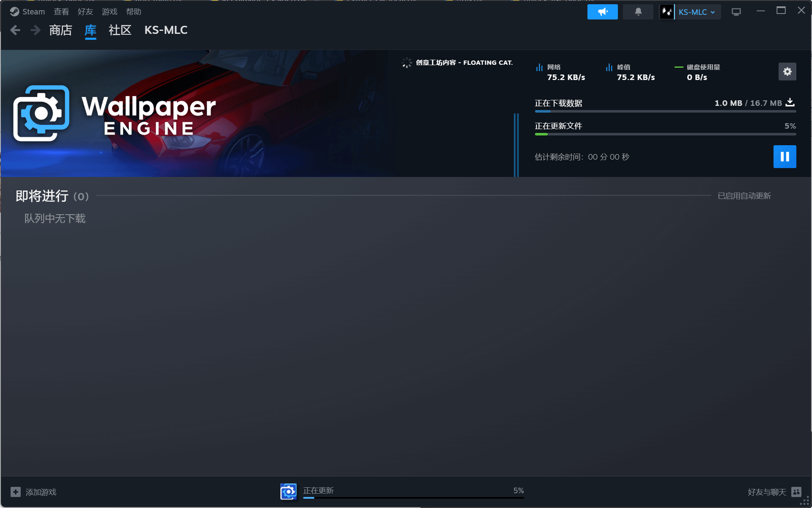Viewport: 812px width, 508px height.
Task: Click the account avatar picture
Action: point(667,12)
